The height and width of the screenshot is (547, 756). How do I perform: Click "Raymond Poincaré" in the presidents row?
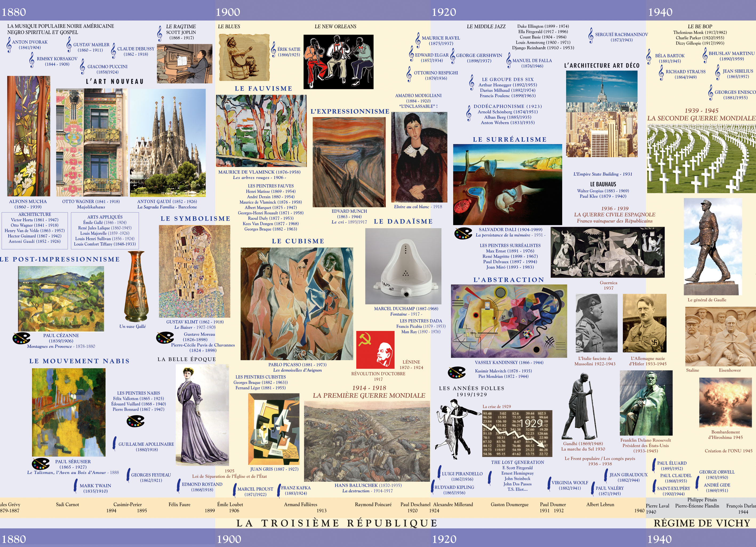[373, 505]
